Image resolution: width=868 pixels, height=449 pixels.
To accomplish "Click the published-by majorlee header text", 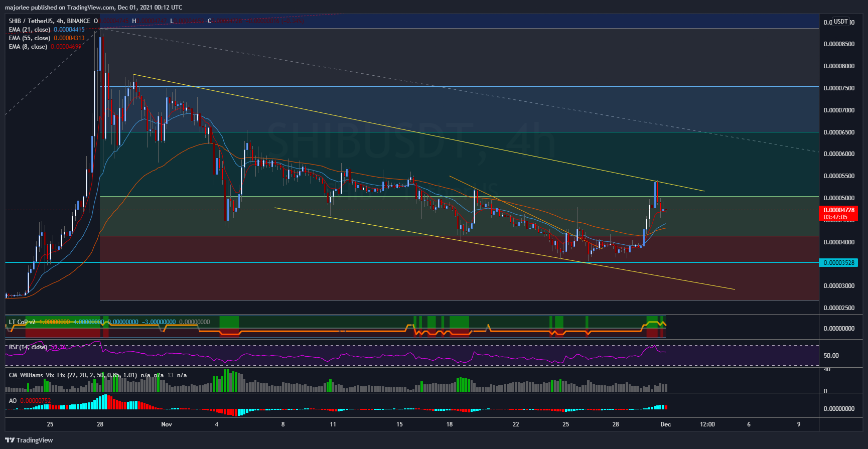I will [x=94, y=8].
